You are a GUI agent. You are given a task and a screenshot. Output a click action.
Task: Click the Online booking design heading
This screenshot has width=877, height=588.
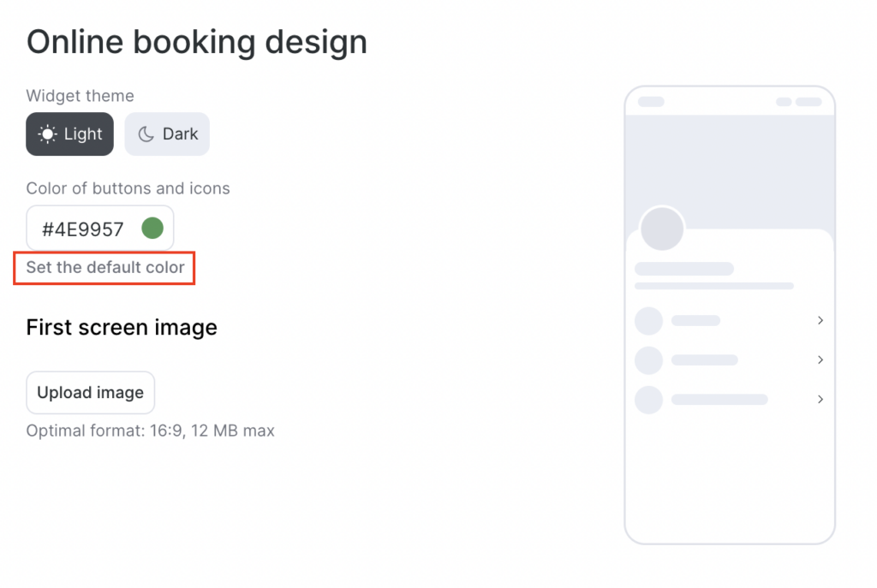(x=197, y=42)
